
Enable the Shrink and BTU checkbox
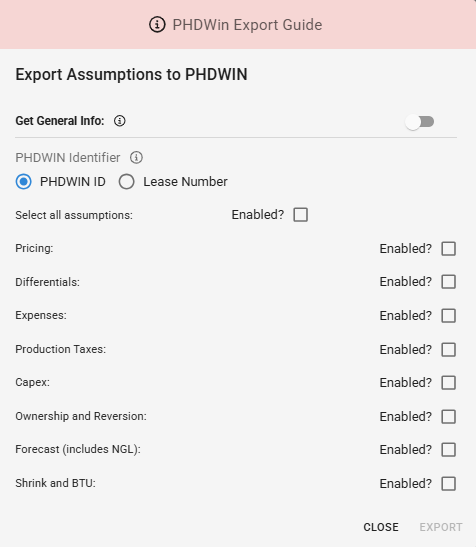click(x=448, y=484)
